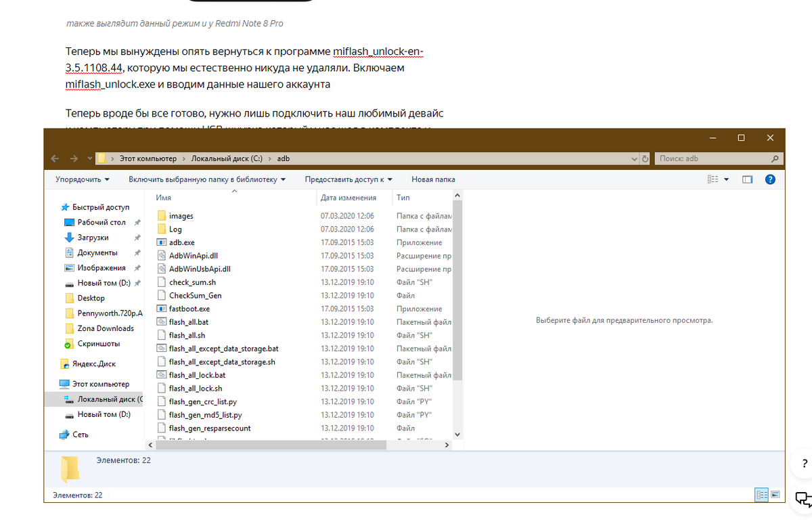
Task: Create a folder with Новая папка
Action: coord(433,179)
